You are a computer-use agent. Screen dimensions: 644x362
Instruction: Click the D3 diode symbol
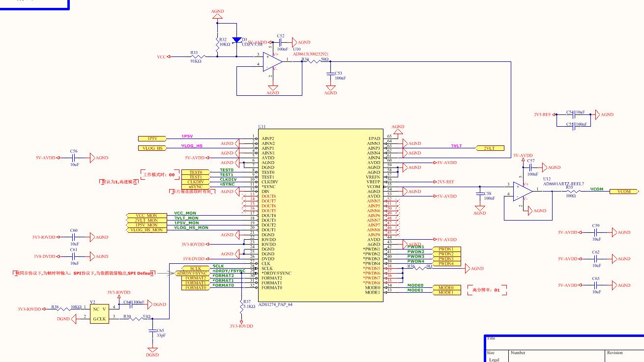tap(237, 40)
